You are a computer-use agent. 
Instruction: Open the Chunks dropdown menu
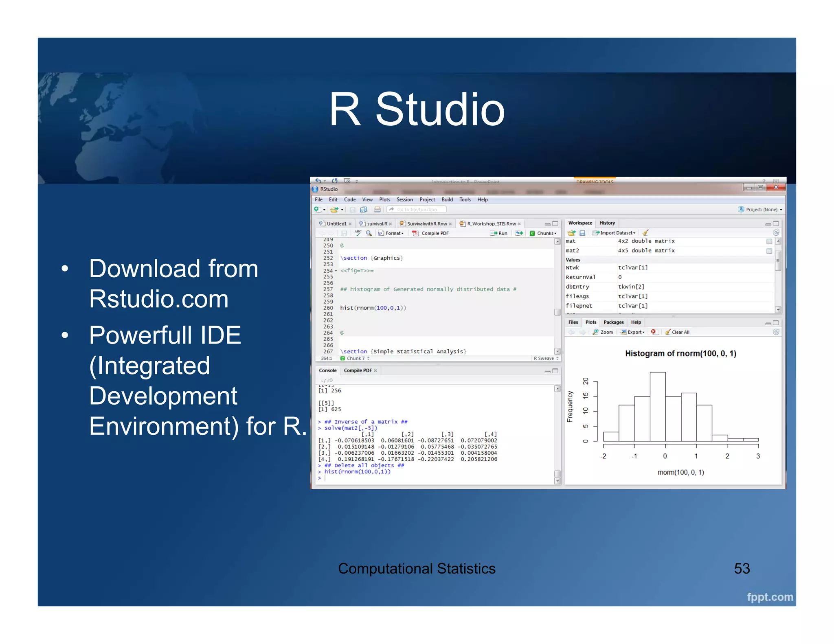click(543, 233)
